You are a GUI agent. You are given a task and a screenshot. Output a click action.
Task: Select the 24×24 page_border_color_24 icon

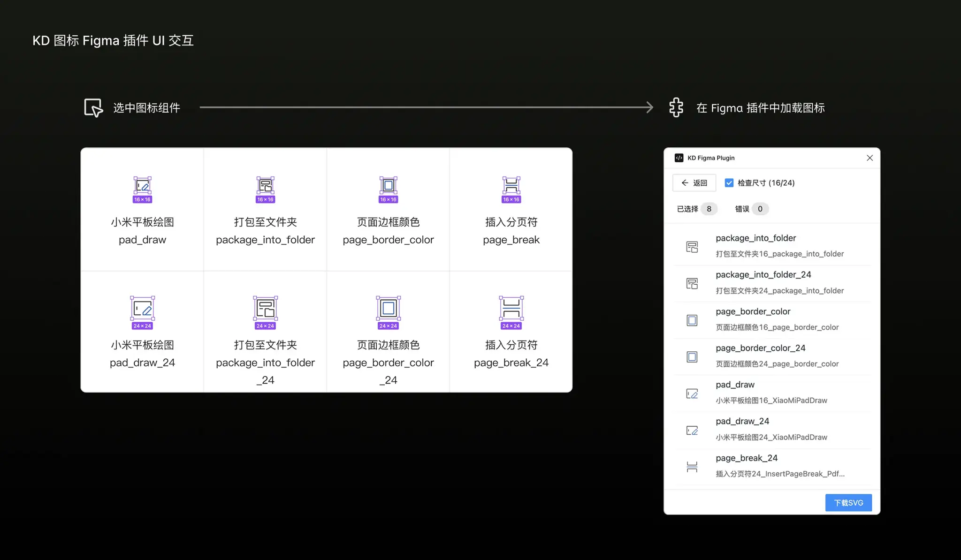click(x=388, y=308)
